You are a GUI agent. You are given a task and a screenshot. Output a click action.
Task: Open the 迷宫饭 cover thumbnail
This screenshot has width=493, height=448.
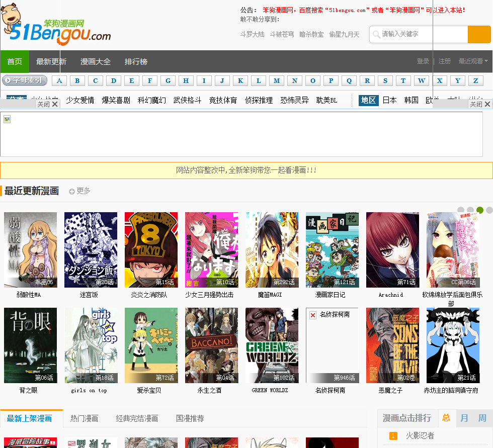pyautogui.click(x=91, y=250)
